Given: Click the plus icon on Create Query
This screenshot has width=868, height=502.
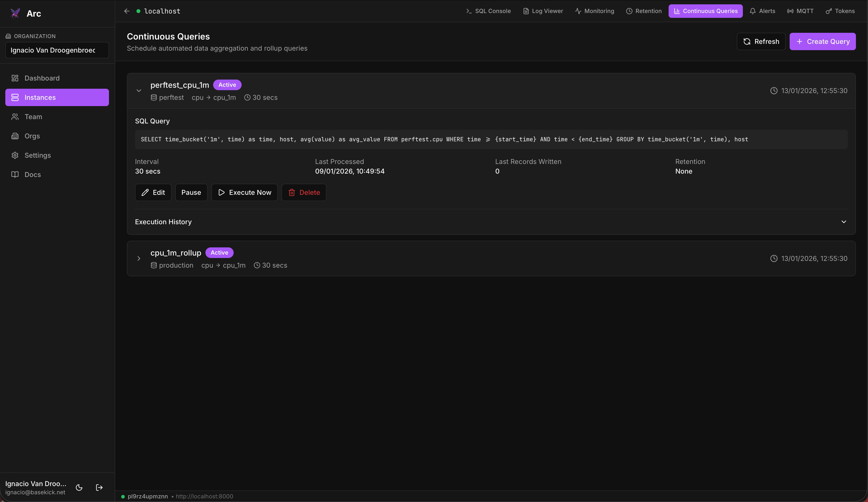Looking at the screenshot, I should tap(800, 42).
